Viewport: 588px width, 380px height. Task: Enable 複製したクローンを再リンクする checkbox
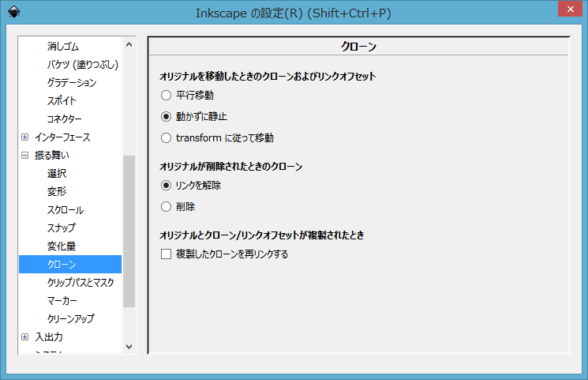[166, 254]
